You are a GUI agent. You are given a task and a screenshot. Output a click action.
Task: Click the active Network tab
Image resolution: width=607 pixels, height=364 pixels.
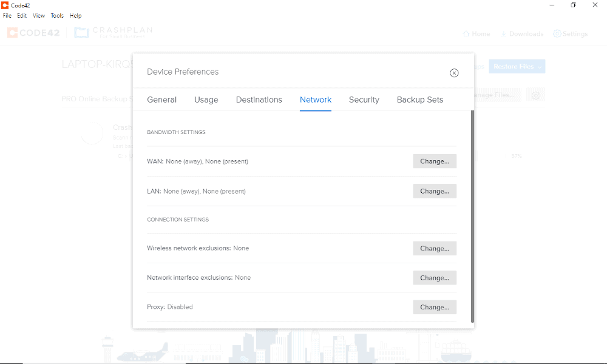(316, 99)
